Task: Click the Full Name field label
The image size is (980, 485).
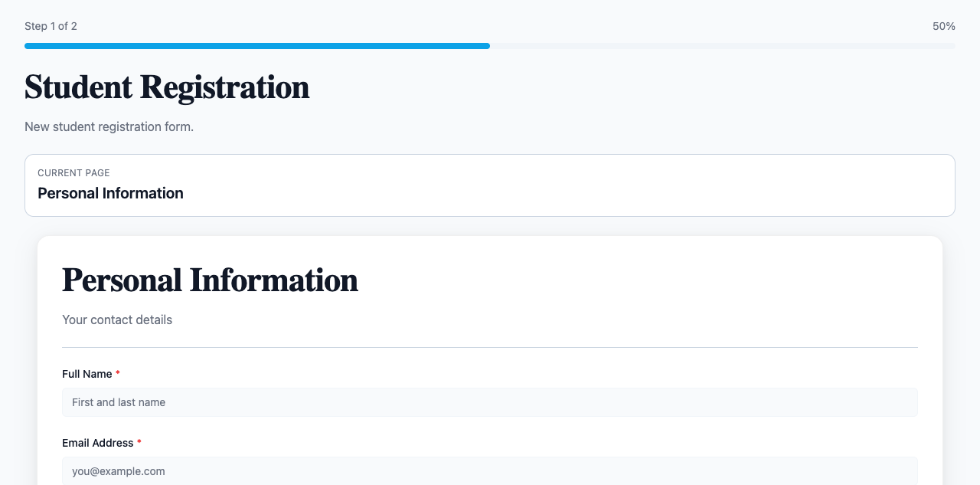Action: 87,374
